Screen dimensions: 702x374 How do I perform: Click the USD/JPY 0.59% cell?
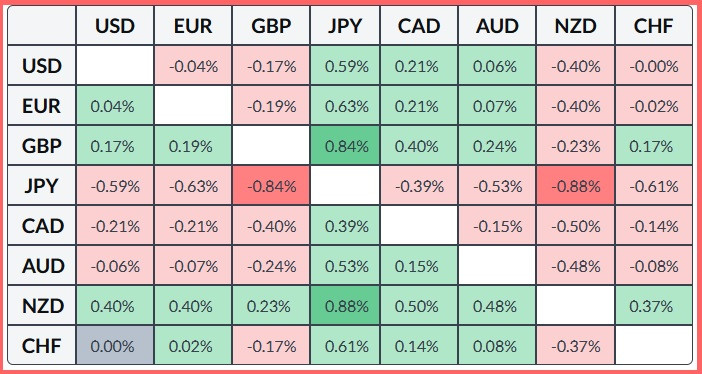tap(345, 66)
